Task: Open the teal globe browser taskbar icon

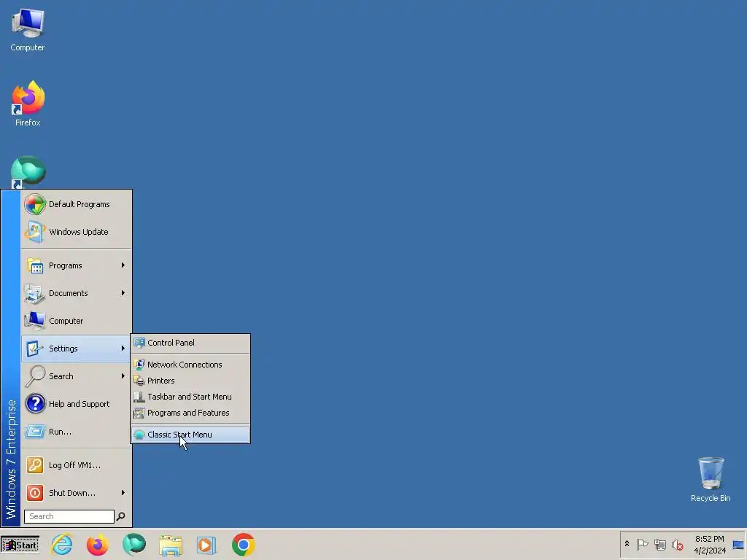Action: [x=134, y=544]
